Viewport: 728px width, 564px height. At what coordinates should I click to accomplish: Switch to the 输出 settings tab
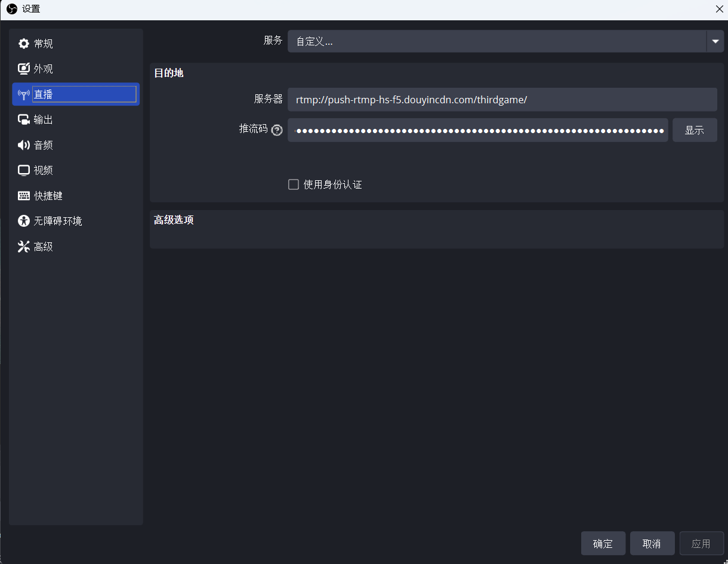[44, 120]
